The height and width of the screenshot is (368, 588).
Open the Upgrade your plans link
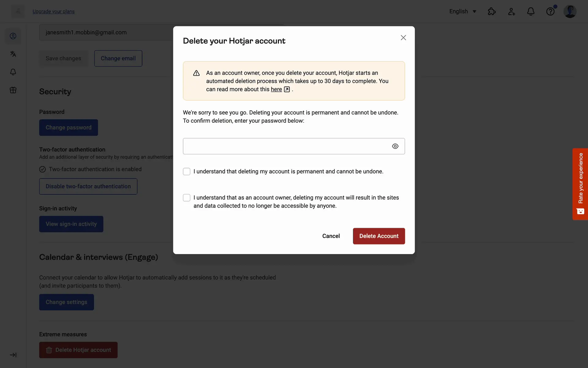tap(54, 11)
